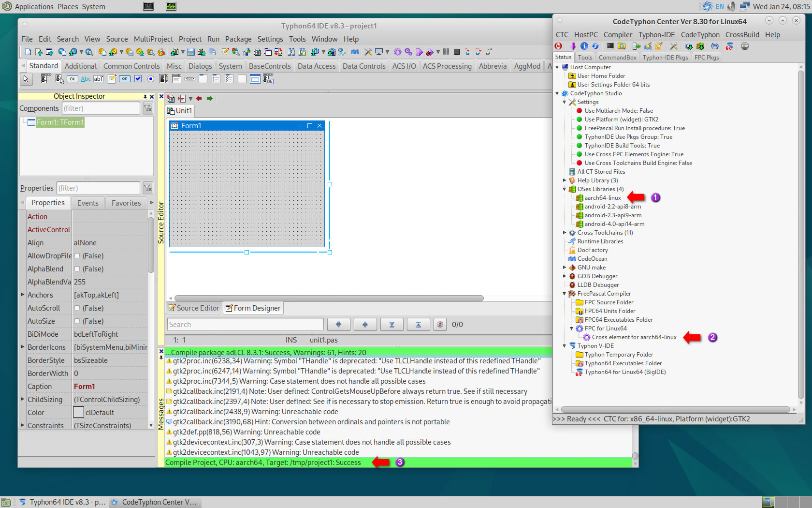Click the terminal icon in CodeTyphon Center toolbar
Image resolution: width=812 pixels, height=508 pixels.
(x=610, y=46)
